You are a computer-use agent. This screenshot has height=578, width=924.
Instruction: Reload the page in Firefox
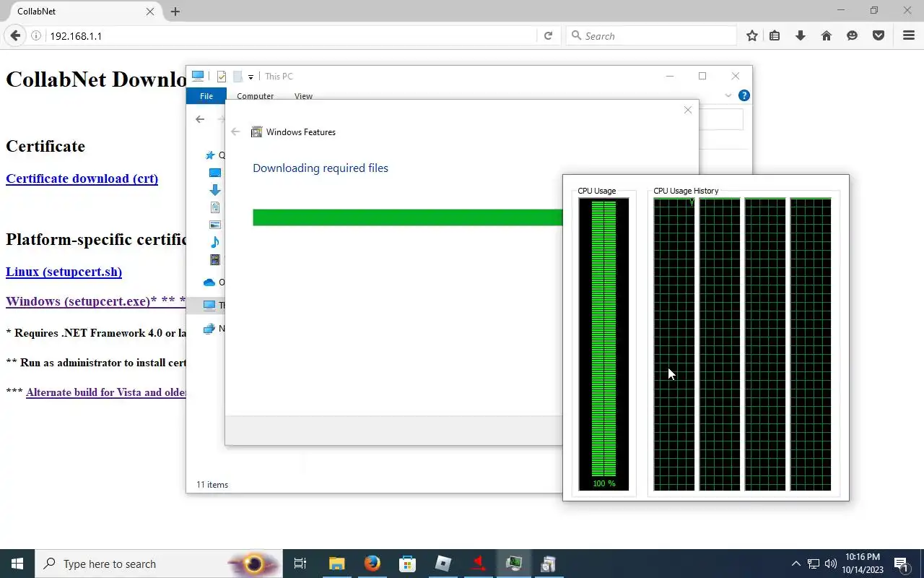point(548,35)
